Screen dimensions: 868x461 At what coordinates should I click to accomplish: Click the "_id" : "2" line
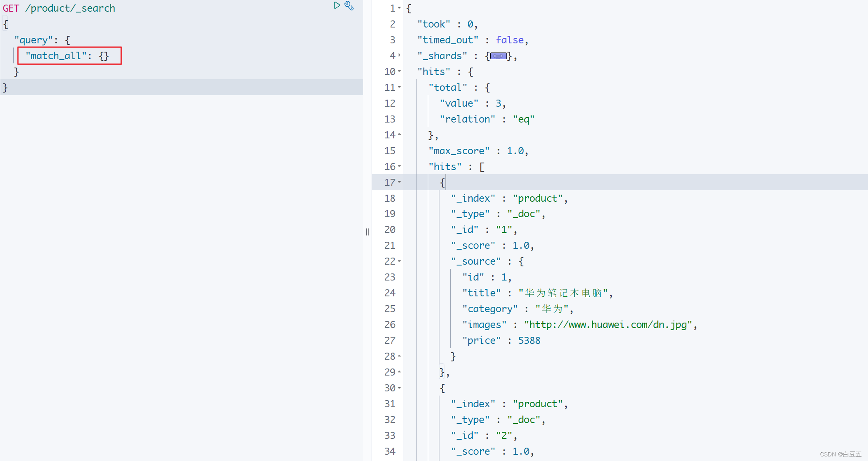point(484,436)
